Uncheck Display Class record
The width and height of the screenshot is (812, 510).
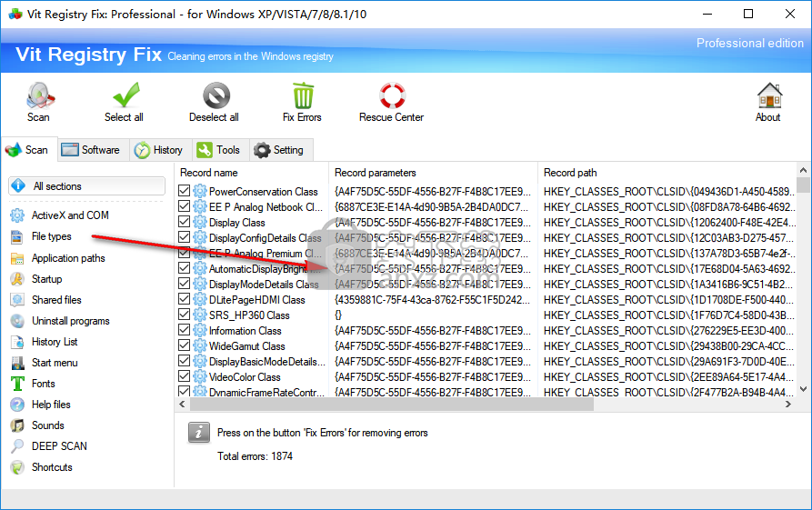(x=184, y=222)
